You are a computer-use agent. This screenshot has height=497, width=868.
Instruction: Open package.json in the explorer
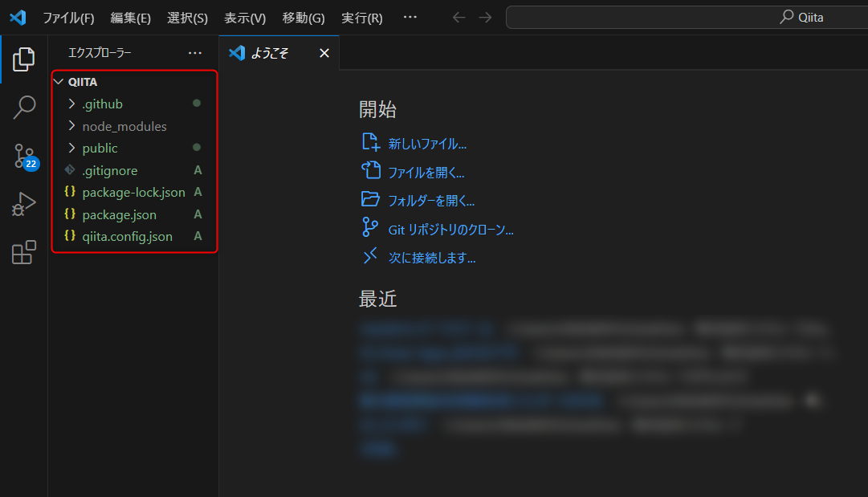(x=119, y=214)
